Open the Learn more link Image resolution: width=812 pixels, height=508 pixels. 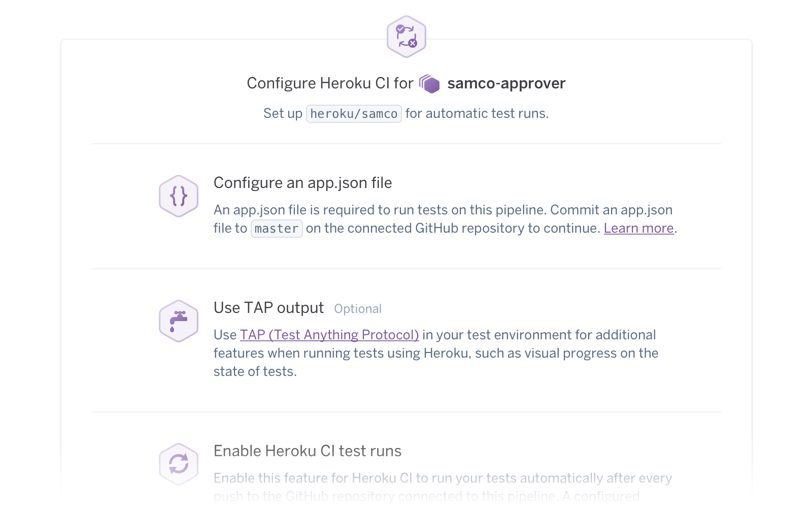point(638,229)
